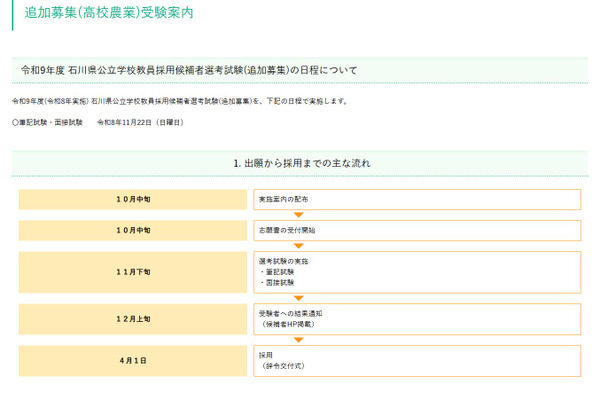Click the text 選考試験の実施
This screenshot has height=400, width=600.
284,261
